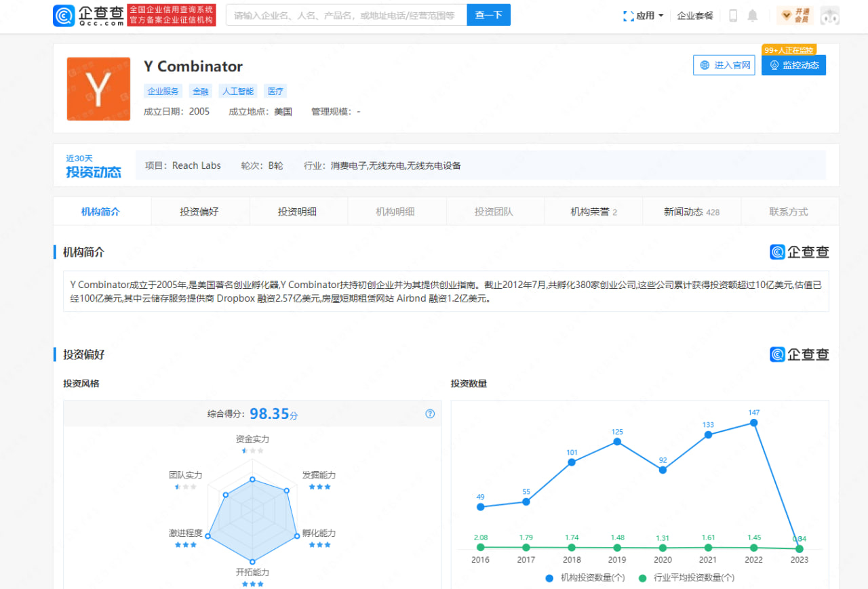Viewport: 868px width, 589px height.
Task: Click the 2021 data point labeled 133
Action: click(x=708, y=434)
